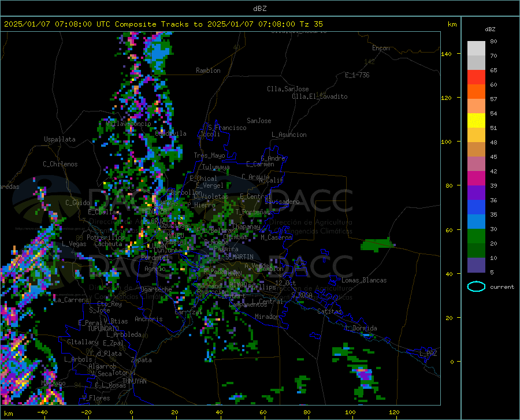Click the purple 39 dBZ legend swatch
520x420 pixels.
(x=476, y=192)
